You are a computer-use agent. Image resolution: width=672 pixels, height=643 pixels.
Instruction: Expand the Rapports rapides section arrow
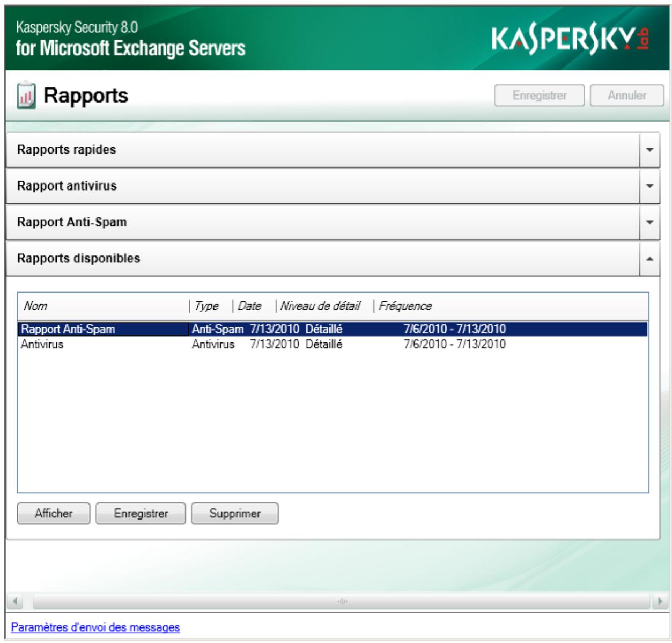point(649,150)
